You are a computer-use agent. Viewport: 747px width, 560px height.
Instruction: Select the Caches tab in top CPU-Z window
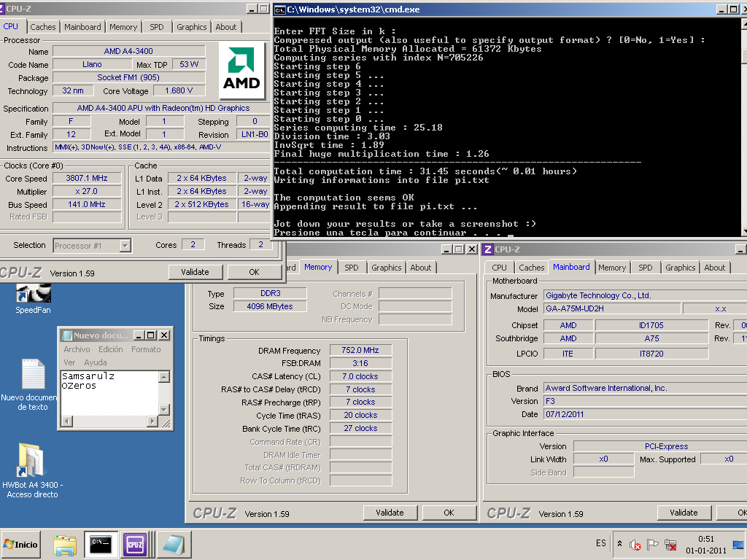[x=43, y=27]
